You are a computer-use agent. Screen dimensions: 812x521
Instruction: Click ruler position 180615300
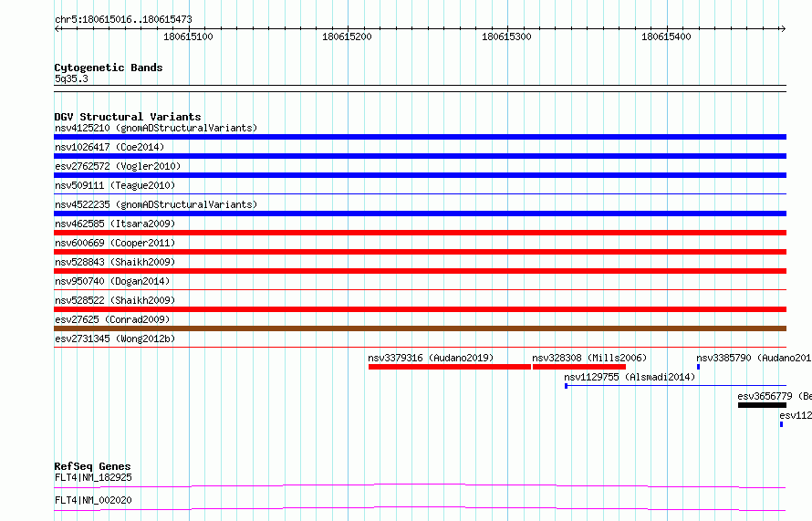pyautogui.click(x=506, y=36)
